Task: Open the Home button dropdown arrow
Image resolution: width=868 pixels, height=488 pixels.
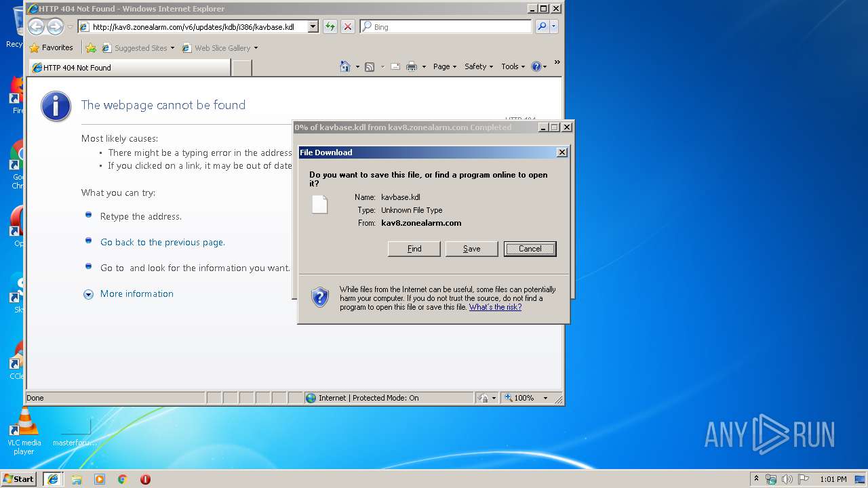Action: (357, 66)
